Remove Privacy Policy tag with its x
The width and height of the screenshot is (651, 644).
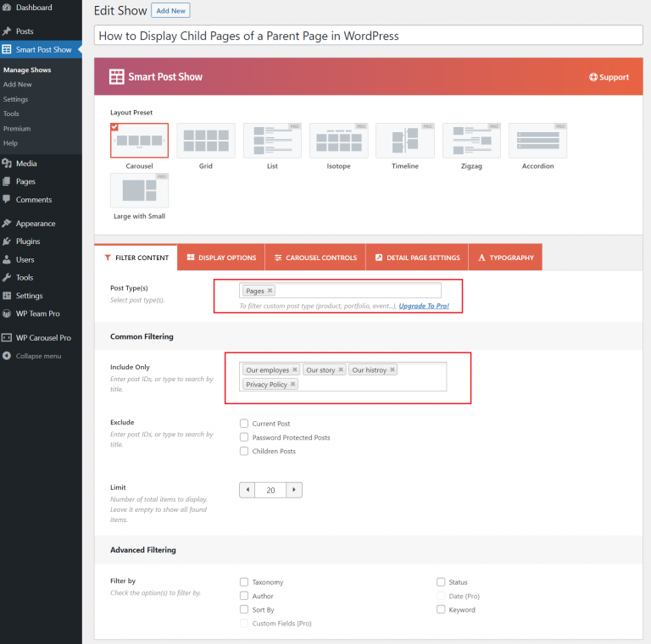point(292,384)
